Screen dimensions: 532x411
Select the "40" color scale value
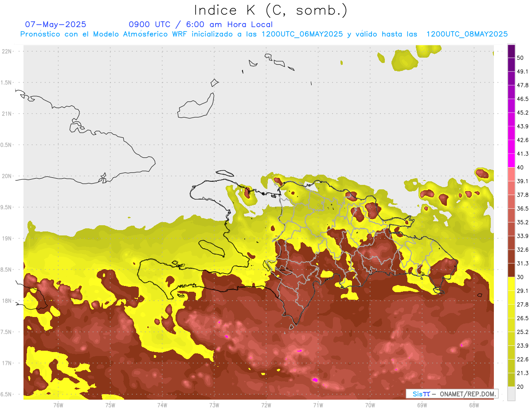[x=521, y=167]
